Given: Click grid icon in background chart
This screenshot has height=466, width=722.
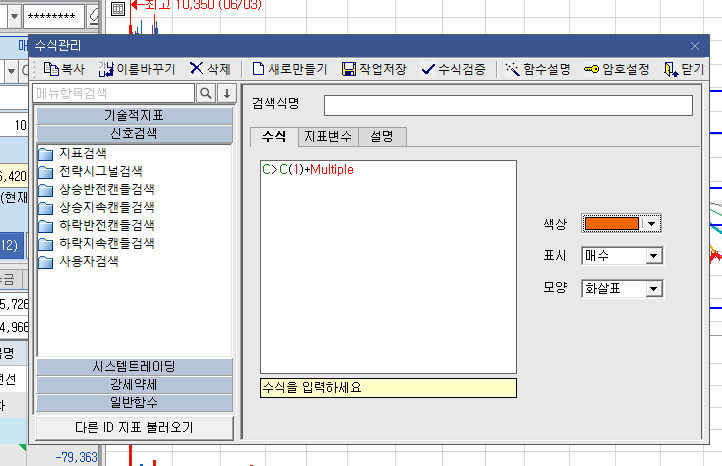Looking at the screenshot, I should click(118, 8).
